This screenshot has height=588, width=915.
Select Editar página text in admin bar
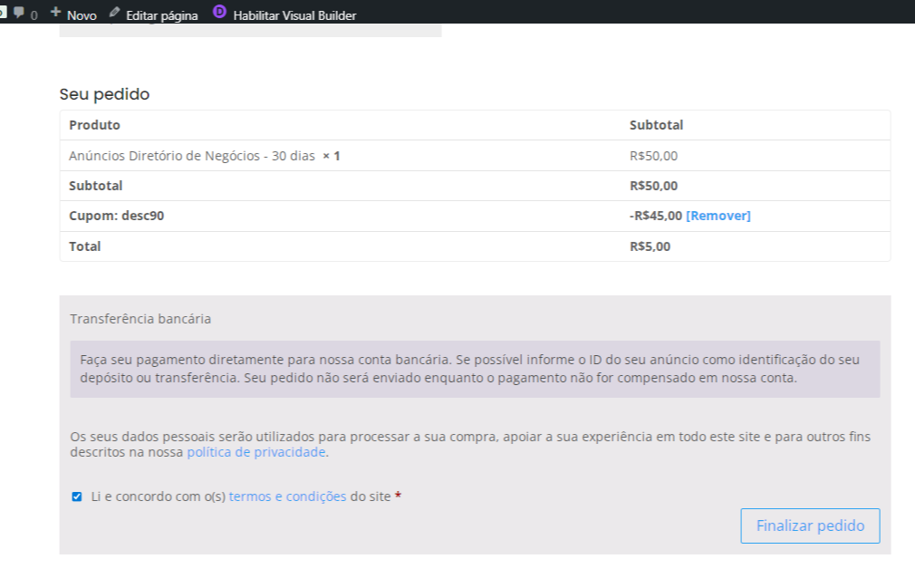pyautogui.click(x=161, y=15)
